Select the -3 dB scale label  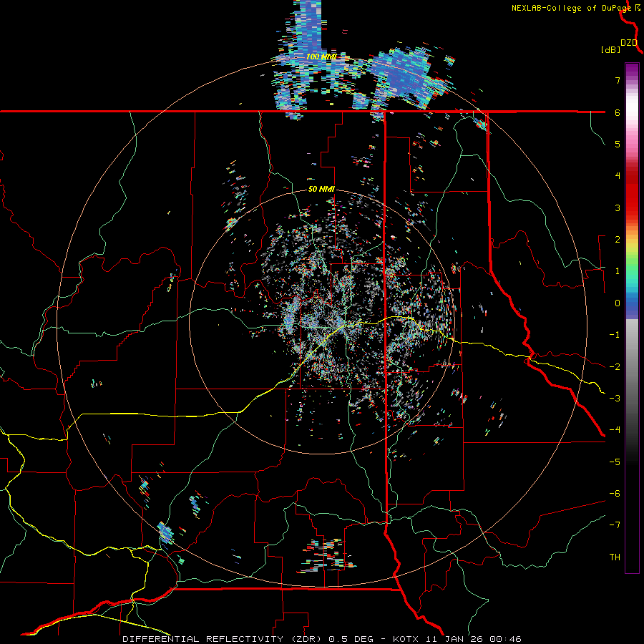(615, 399)
